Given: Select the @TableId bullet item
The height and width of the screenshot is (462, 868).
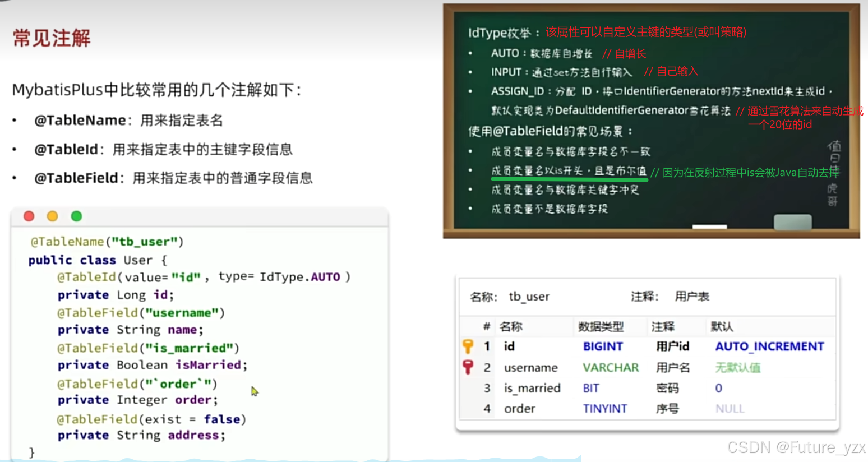Looking at the screenshot, I should (163, 150).
